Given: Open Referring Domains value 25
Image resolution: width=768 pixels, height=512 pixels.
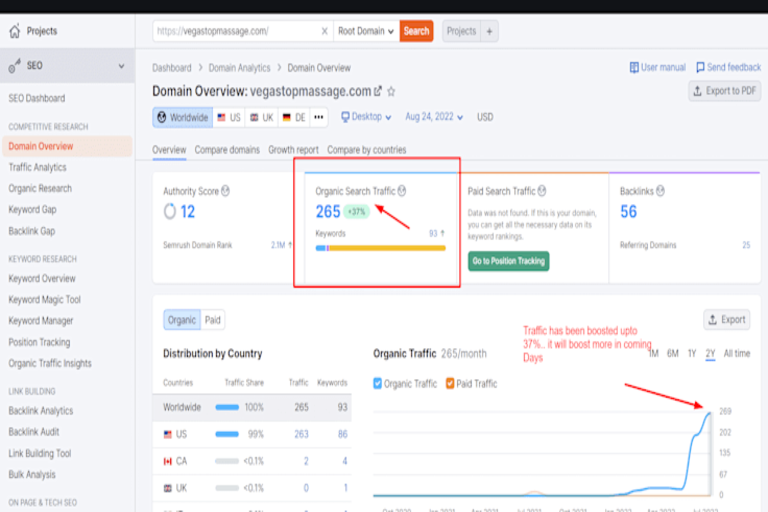Looking at the screenshot, I should [746, 245].
